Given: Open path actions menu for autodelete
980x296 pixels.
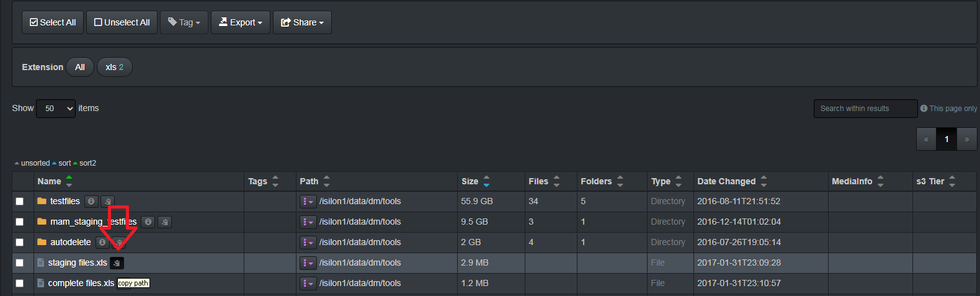Looking at the screenshot, I should coord(308,242).
